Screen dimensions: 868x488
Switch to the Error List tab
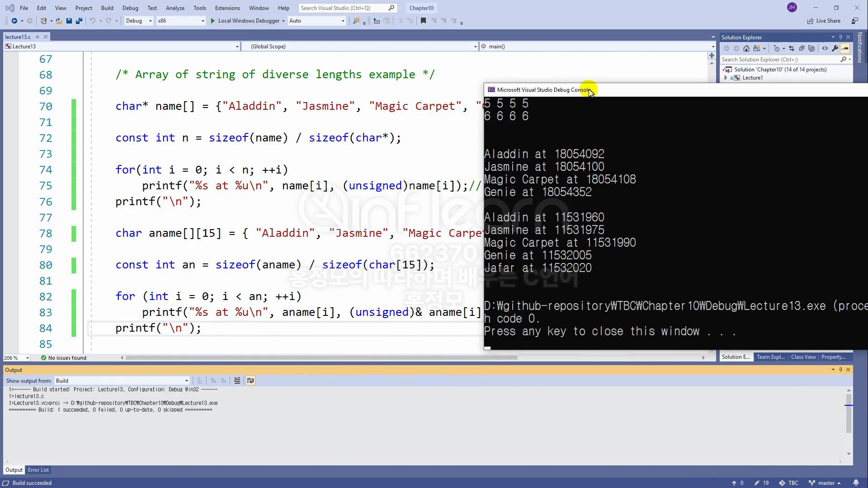pos(38,470)
